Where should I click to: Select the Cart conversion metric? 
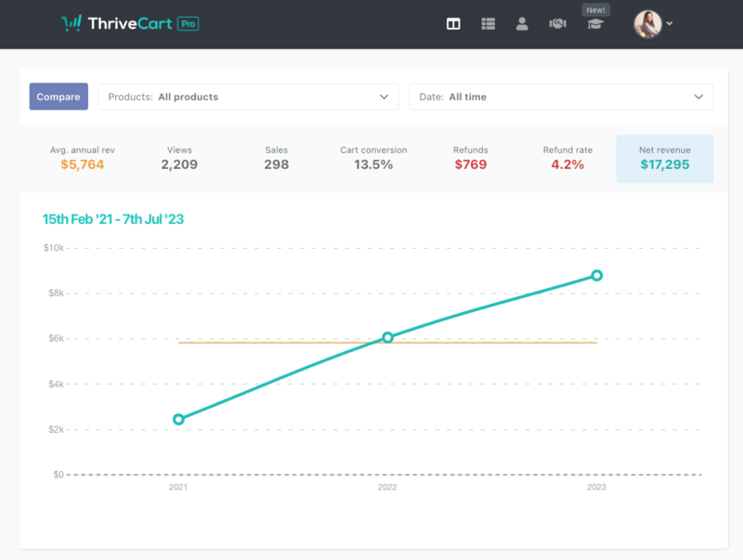373,159
